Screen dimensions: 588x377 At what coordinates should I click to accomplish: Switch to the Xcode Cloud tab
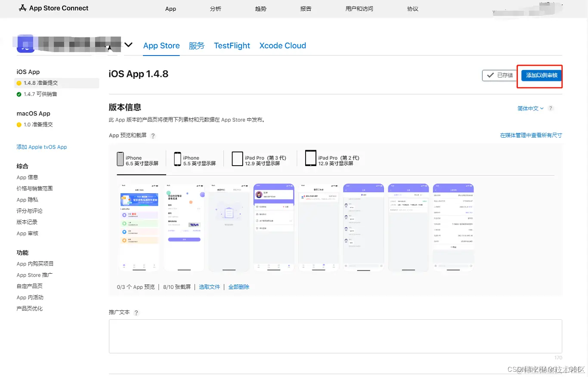(x=283, y=46)
